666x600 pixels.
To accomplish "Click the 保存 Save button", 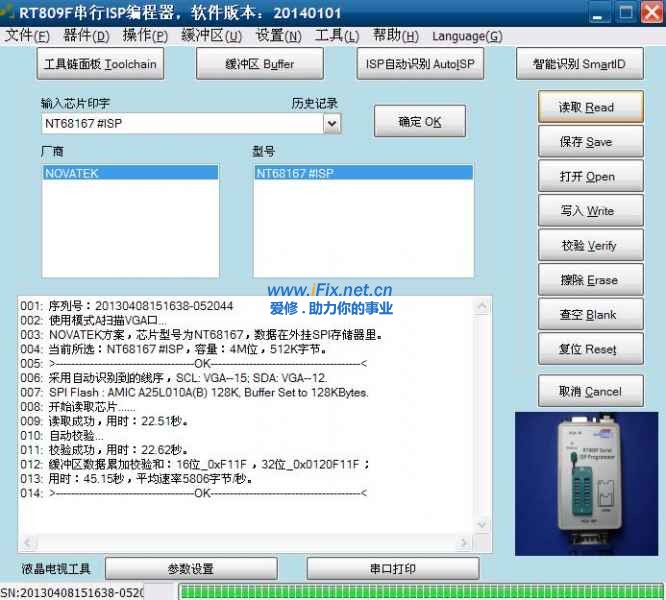I will [590, 141].
